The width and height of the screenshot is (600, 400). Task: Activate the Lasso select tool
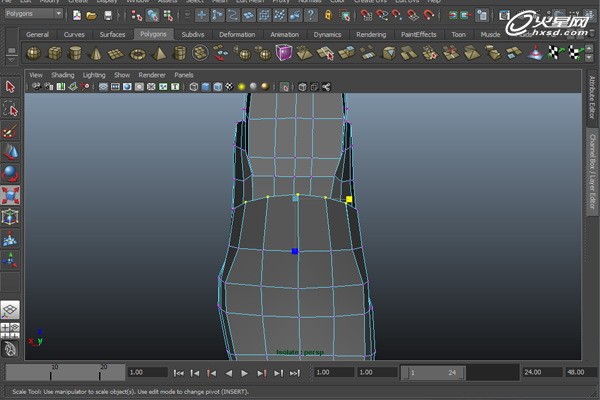coord(10,109)
